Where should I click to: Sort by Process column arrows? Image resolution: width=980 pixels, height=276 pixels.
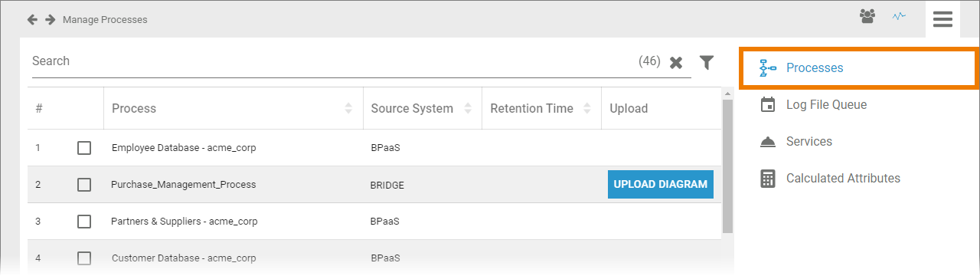pyautogui.click(x=349, y=108)
